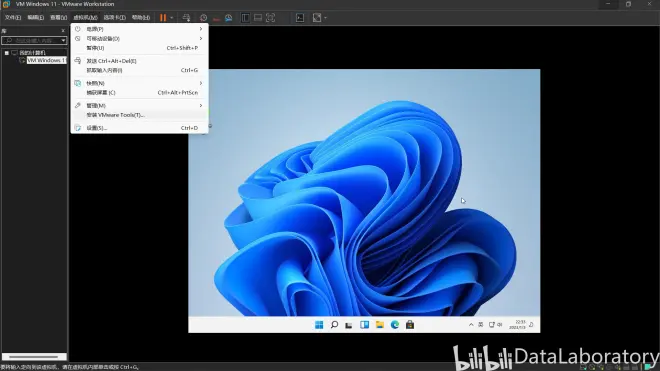Viewport: 660px width, 371px height.
Task: Open the snapshot manager toolbar icon
Action: coord(229,18)
